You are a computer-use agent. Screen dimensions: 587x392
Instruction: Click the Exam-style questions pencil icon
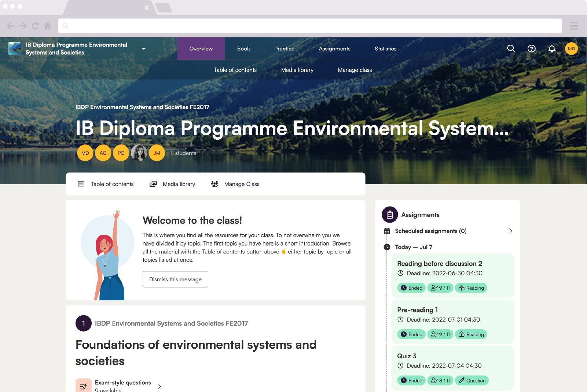point(84,385)
